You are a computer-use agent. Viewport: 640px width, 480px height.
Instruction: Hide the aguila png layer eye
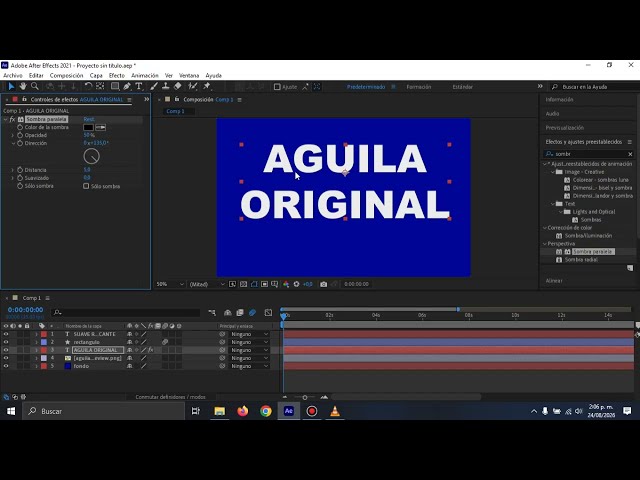6,358
